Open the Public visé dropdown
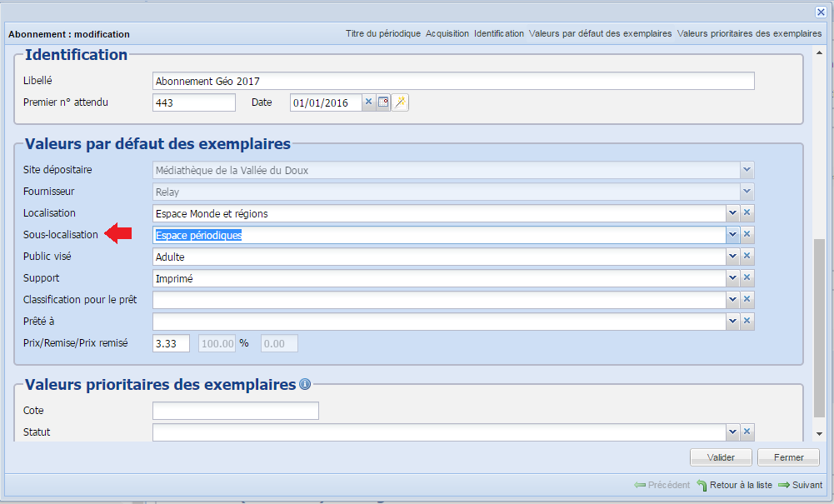 [x=732, y=256]
